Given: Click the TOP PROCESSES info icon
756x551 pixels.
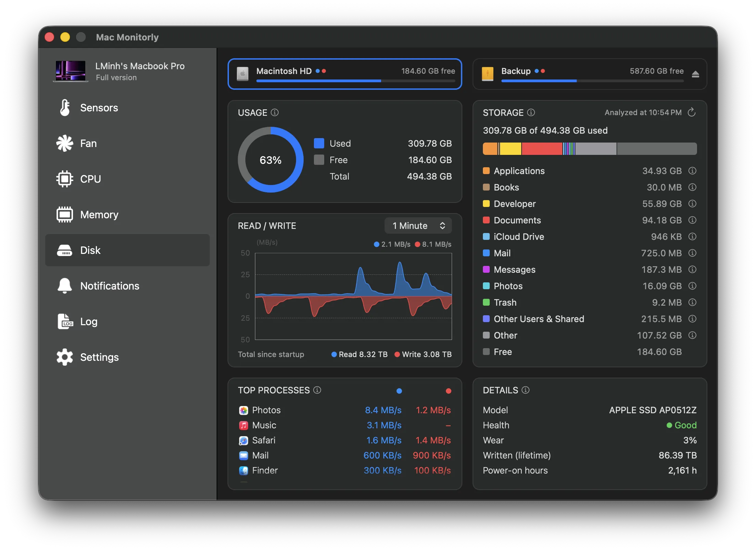Looking at the screenshot, I should 317,390.
